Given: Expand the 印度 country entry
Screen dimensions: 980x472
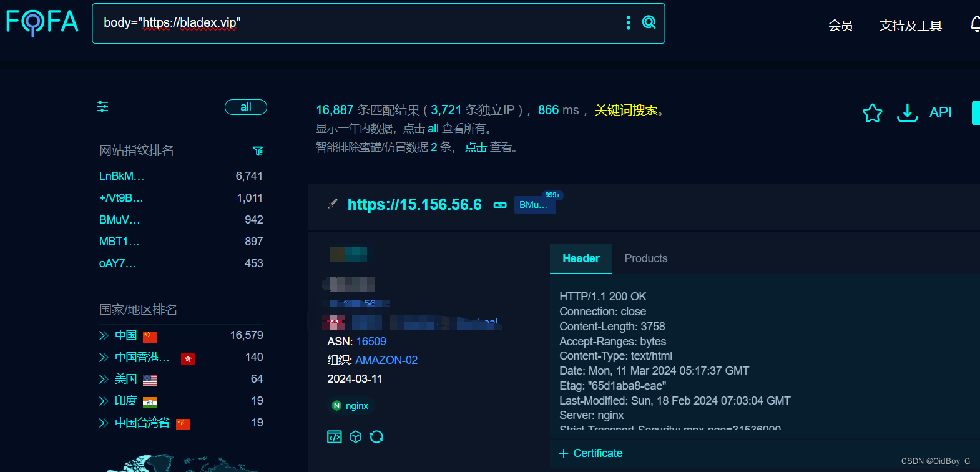Looking at the screenshot, I should (104, 401).
